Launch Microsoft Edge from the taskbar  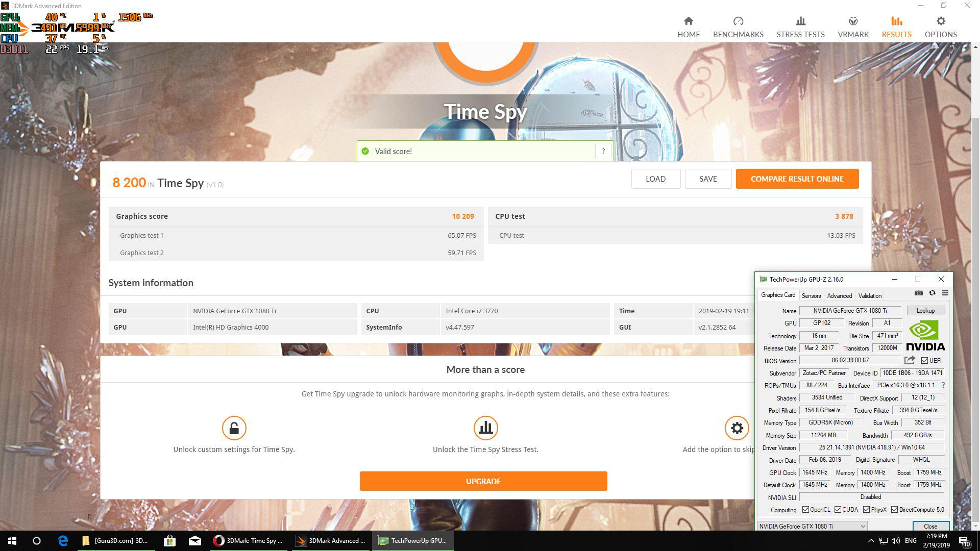click(x=63, y=541)
